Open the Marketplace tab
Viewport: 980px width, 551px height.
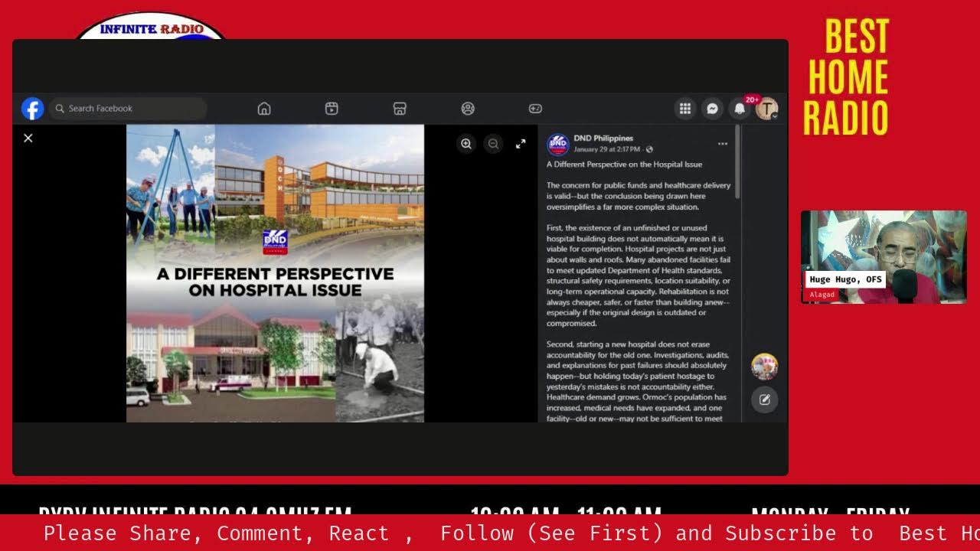400,109
